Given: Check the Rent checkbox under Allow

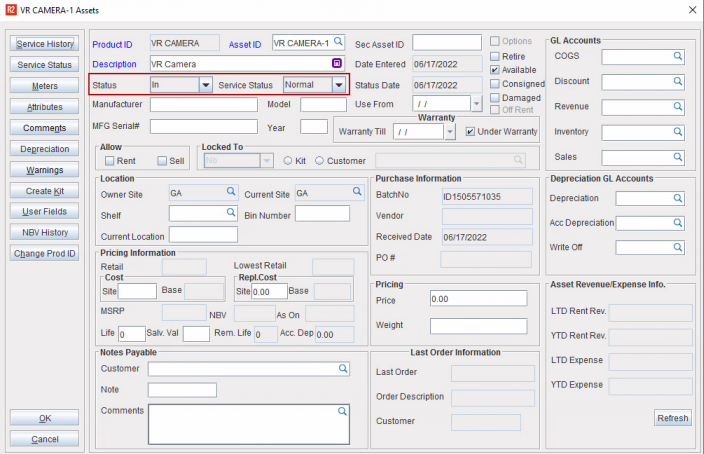Looking at the screenshot, I should [107, 160].
